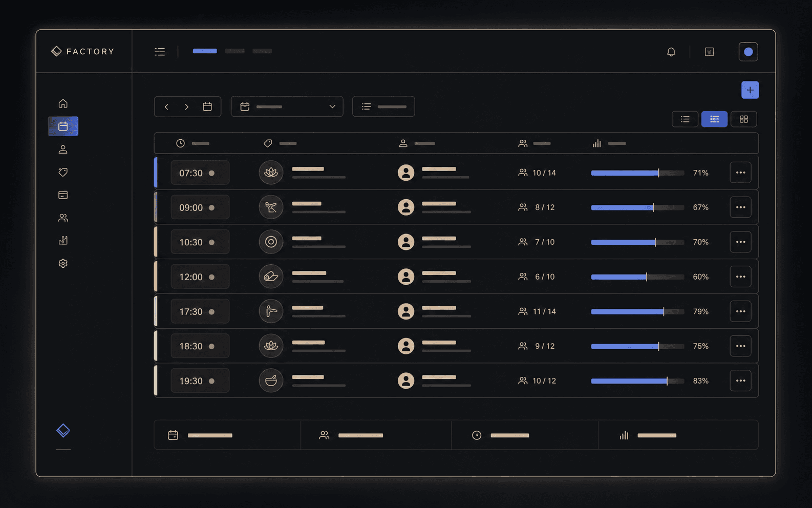Select the third top bar tab
Viewport: 812px width, 508px height.
[262, 51]
